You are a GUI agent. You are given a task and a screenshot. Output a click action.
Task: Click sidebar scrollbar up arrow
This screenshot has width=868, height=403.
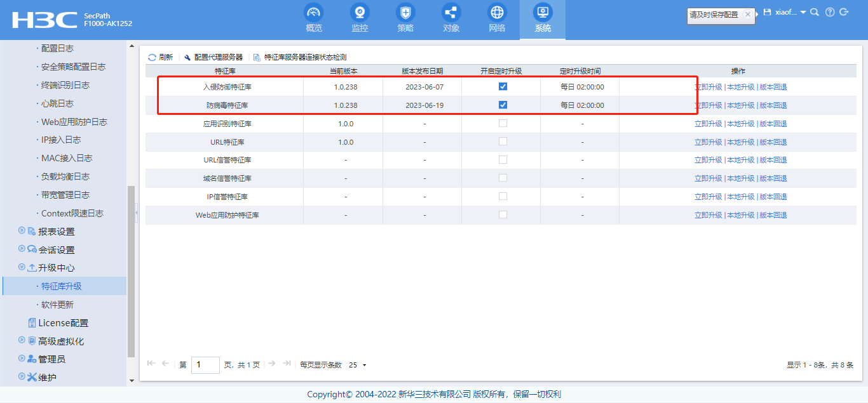(x=132, y=46)
